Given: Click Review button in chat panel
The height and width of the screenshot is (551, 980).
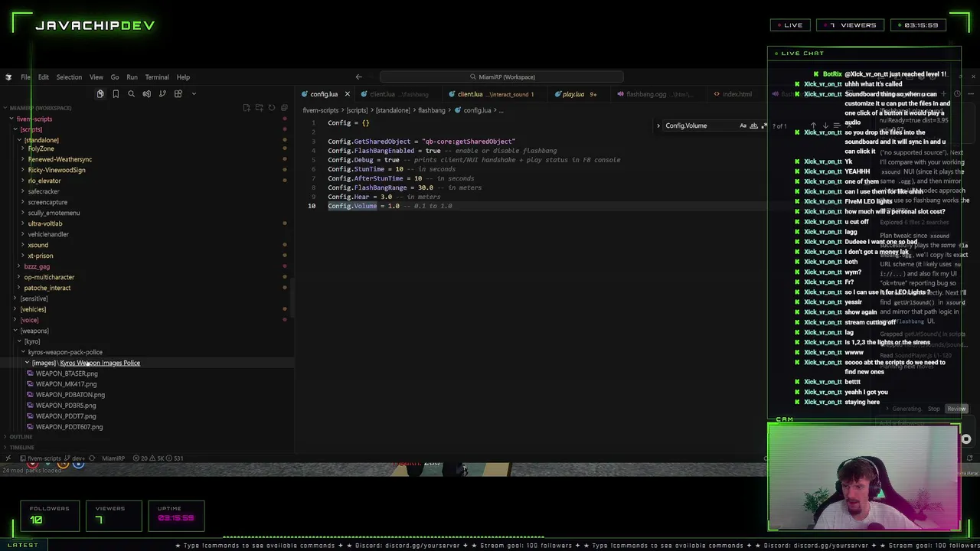Looking at the screenshot, I should [956, 409].
